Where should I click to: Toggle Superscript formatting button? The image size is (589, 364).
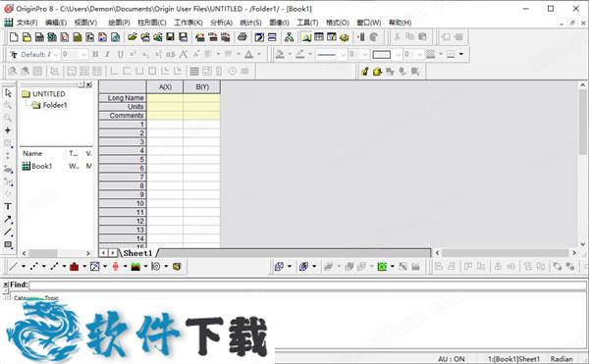tap(133, 54)
